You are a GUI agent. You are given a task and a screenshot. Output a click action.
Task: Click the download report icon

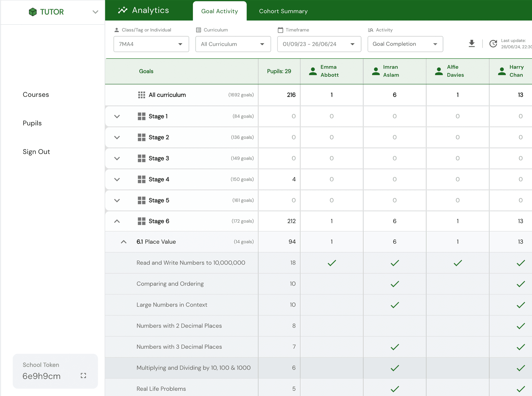[x=472, y=43]
